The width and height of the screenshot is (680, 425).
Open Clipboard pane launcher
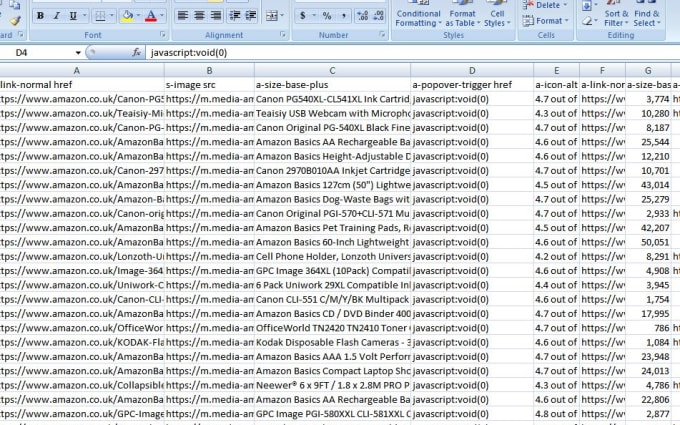pyautogui.click(x=20, y=34)
